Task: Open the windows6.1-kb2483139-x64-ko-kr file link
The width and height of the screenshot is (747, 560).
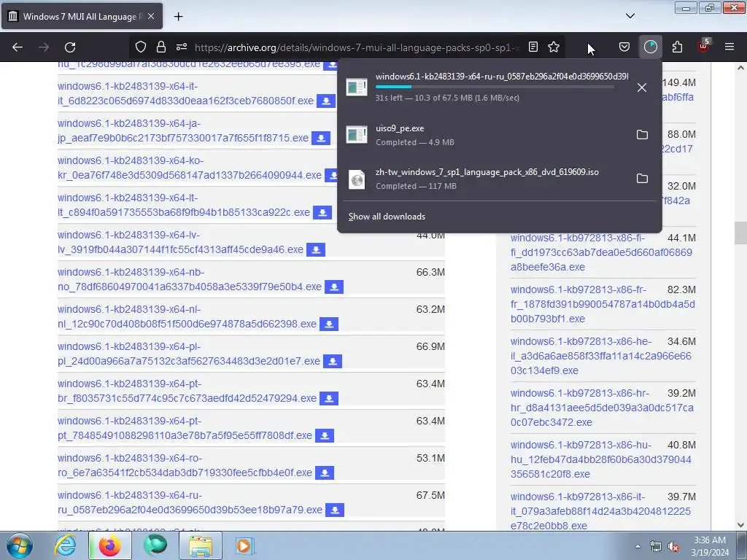Action: [x=190, y=168]
